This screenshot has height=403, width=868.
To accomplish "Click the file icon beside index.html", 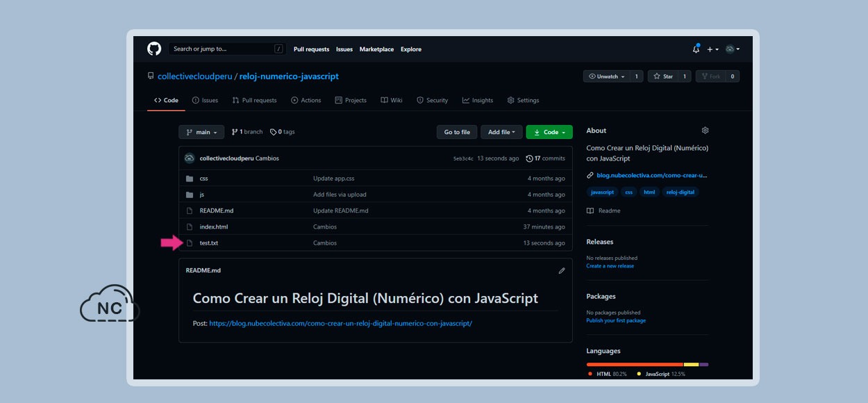I will (190, 227).
